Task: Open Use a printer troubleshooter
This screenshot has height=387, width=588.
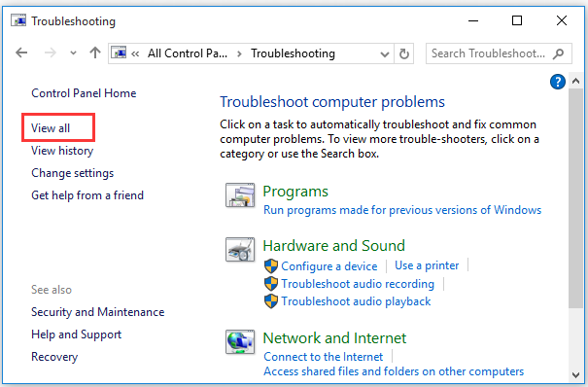Action: click(427, 265)
